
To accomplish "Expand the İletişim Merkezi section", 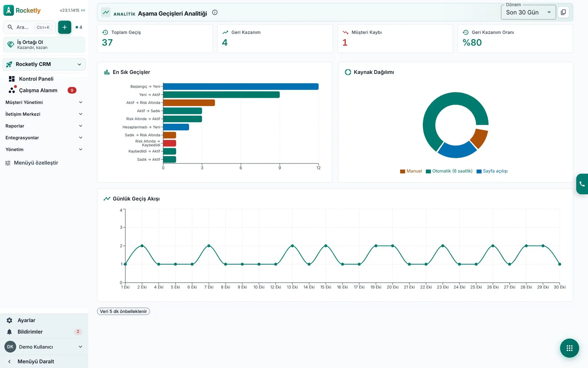I will pyautogui.click(x=44, y=114).
